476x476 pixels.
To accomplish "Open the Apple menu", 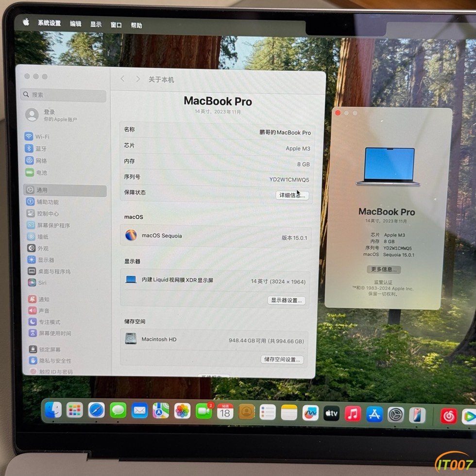I will (26, 22).
